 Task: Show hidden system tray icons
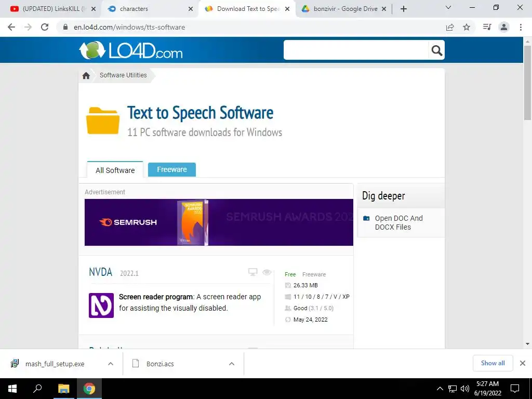click(x=440, y=389)
